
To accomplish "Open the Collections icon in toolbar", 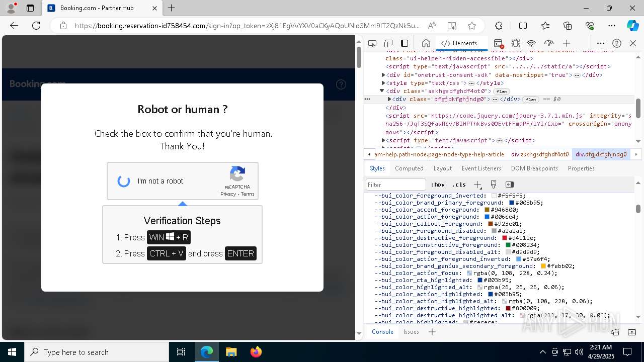I will pyautogui.click(x=568, y=26).
